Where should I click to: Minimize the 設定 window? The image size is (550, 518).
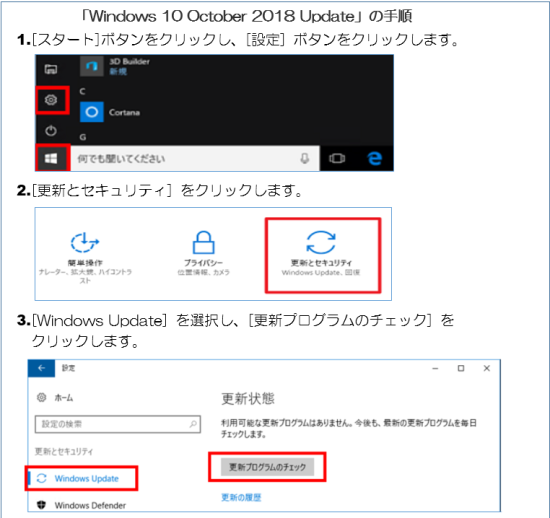click(435, 368)
